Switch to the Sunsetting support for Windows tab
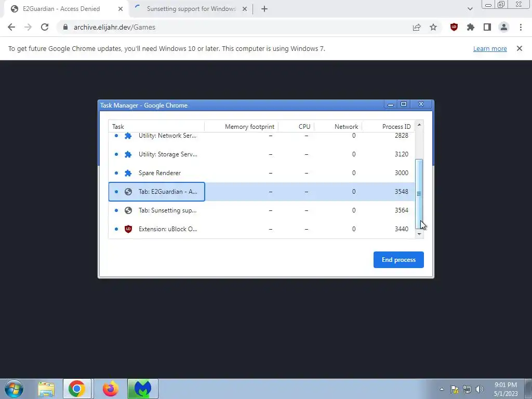The width and height of the screenshot is (532, 399). point(191,9)
